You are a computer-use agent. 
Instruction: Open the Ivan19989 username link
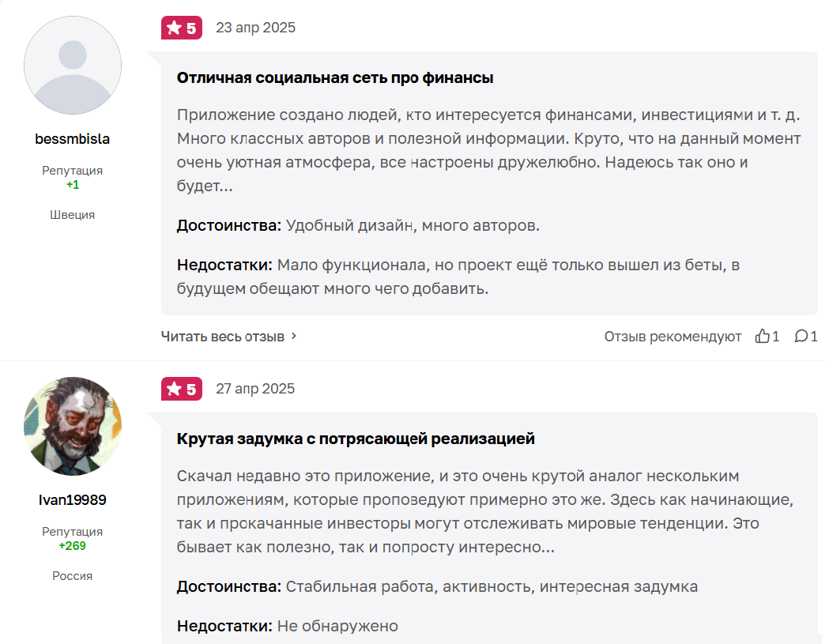click(x=73, y=499)
